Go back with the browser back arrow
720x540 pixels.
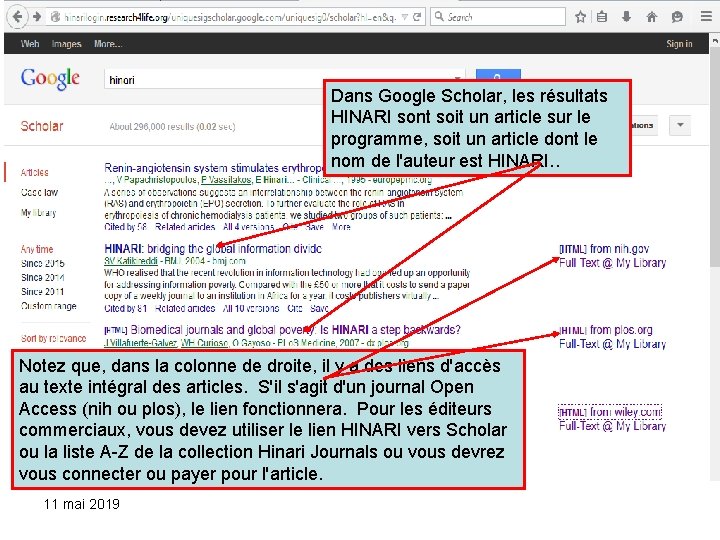[17, 17]
